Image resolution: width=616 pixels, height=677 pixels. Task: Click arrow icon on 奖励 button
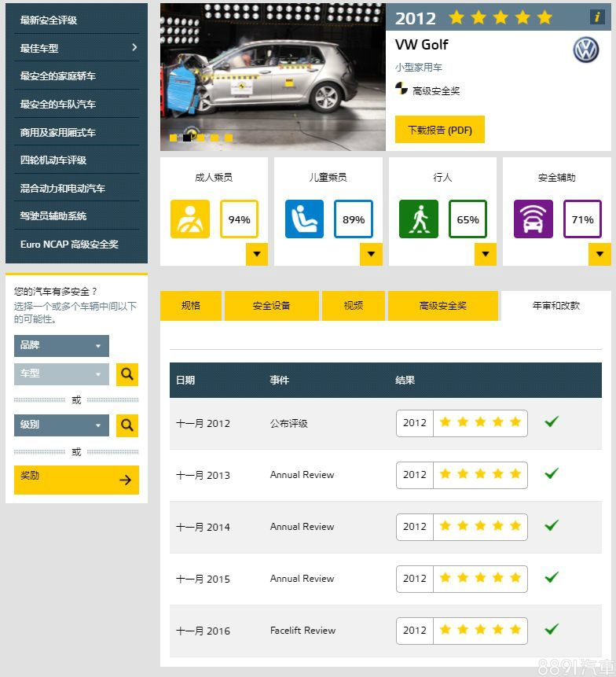[x=126, y=480]
